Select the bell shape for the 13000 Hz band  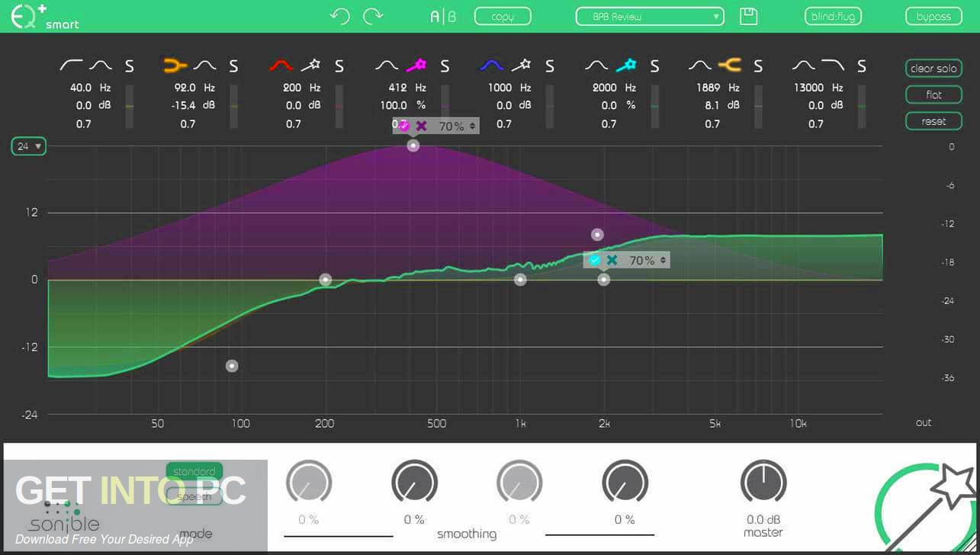(x=804, y=66)
